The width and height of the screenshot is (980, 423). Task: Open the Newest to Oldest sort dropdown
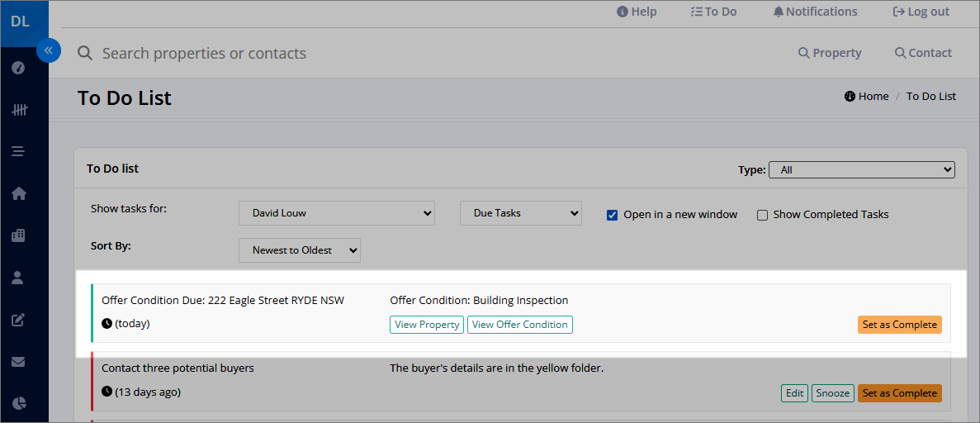coord(300,250)
